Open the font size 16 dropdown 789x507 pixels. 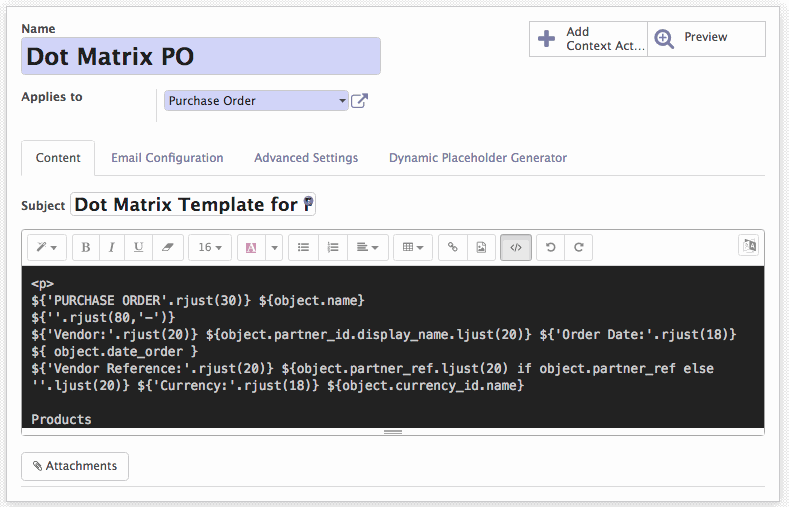pyautogui.click(x=210, y=247)
